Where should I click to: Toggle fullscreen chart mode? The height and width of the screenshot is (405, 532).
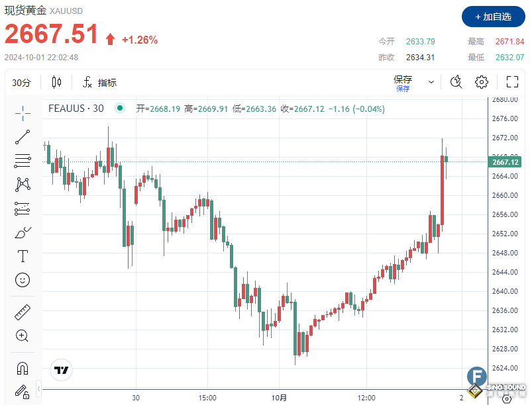point(511,81)
